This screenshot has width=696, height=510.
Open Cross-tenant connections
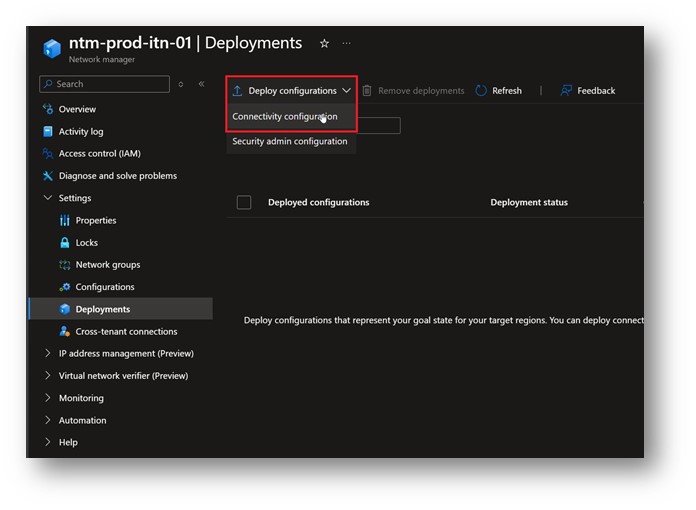pyautogui.click(x=126, y=331)
